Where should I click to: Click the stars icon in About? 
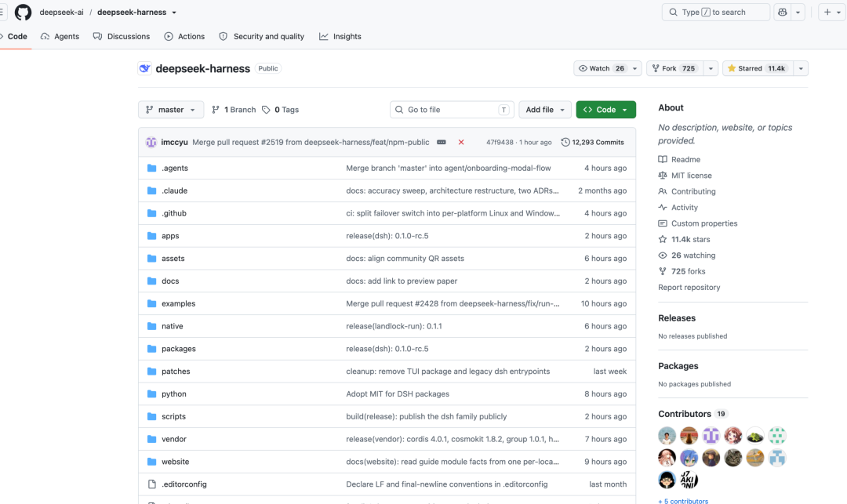click(x=662, y=239)
